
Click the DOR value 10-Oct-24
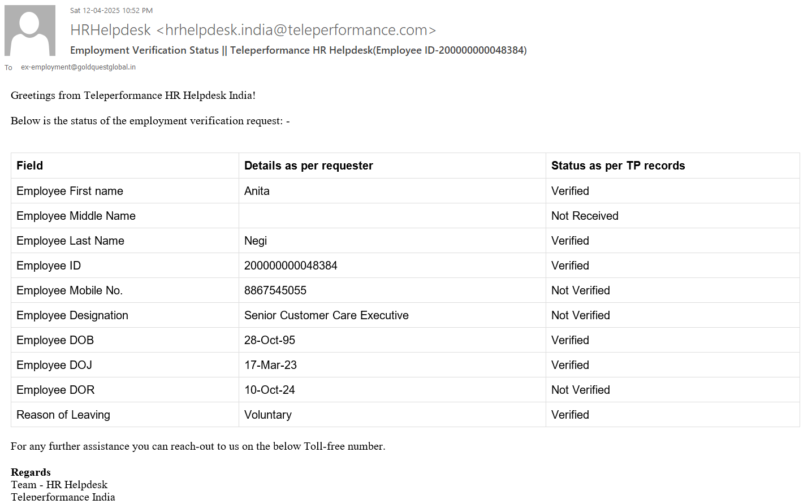[270, 390]
